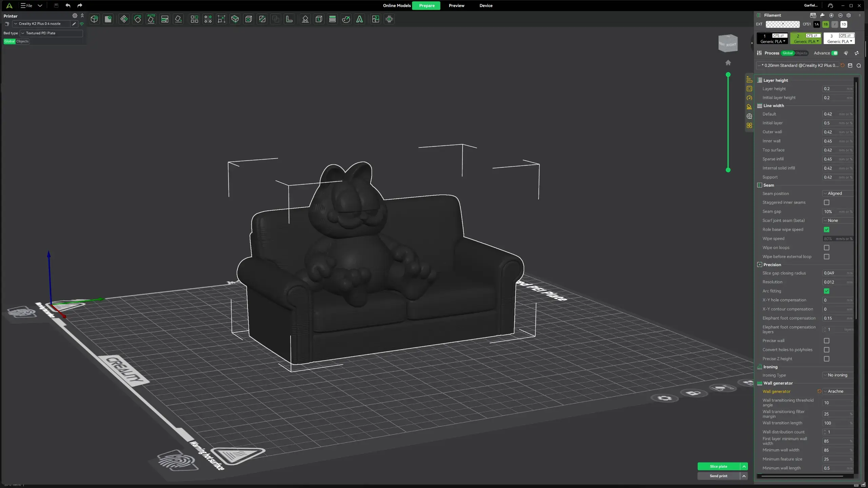Uncheck Arc fitting checkbox
The height and width of the screenshot is (488, 868).
[x=827, y=291]
